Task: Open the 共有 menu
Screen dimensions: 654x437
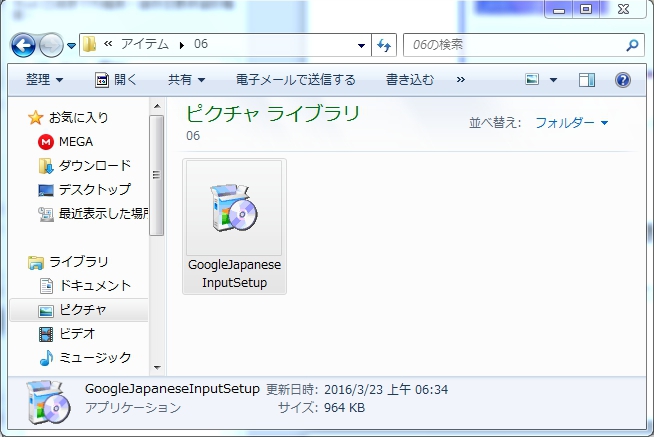Action: (186, 79)
